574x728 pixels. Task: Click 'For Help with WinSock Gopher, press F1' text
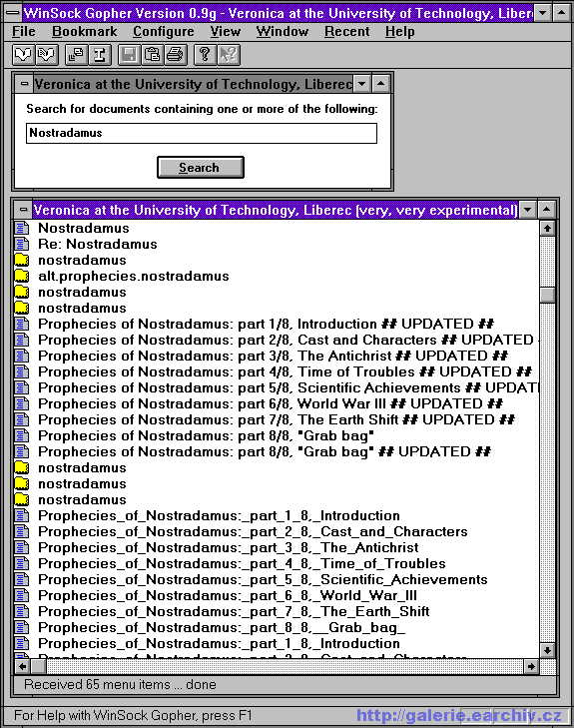click(x=133, y=715)
